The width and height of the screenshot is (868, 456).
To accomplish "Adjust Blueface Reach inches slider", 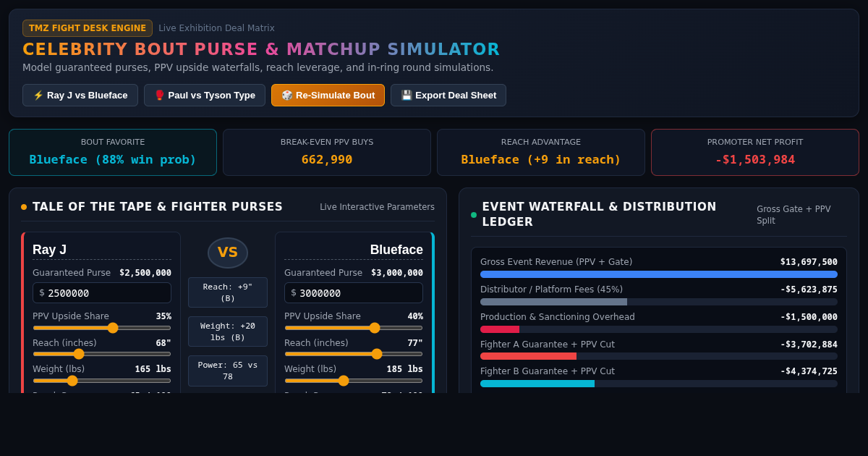I will click(354, 354).
